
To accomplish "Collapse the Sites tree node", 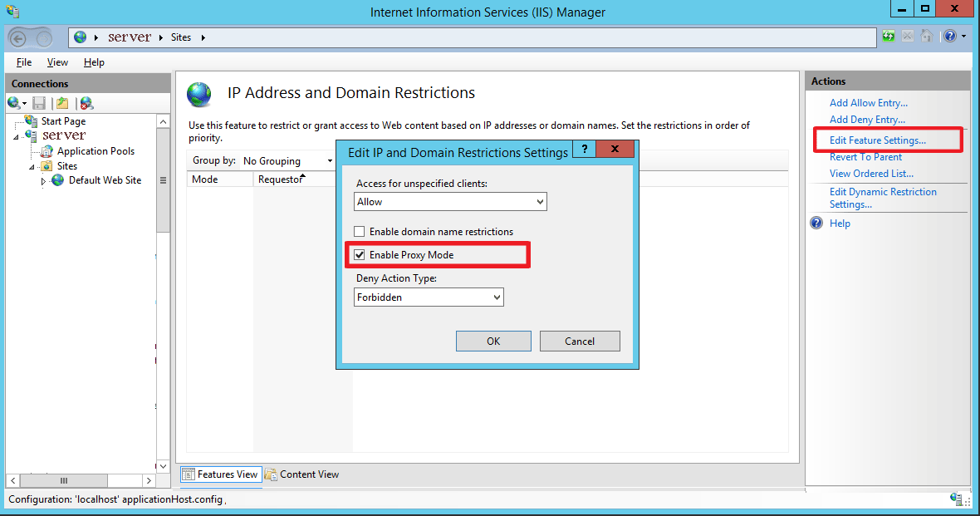I will pyautogui.click(x=32, y=167).
